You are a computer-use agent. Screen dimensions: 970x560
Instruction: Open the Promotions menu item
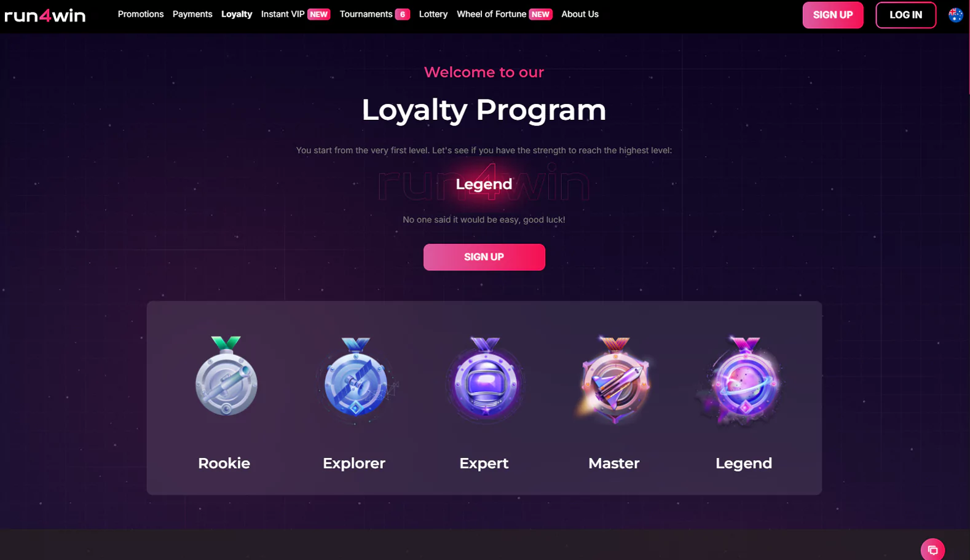141,14
